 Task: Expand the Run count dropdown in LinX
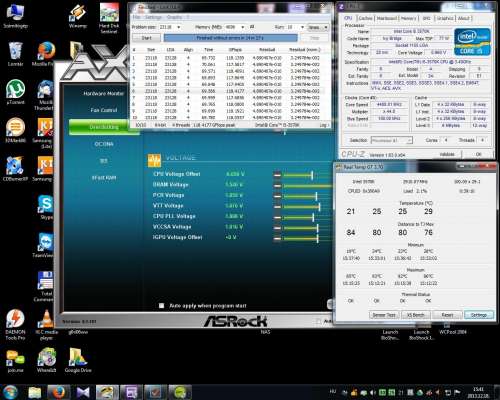[302, 27]
